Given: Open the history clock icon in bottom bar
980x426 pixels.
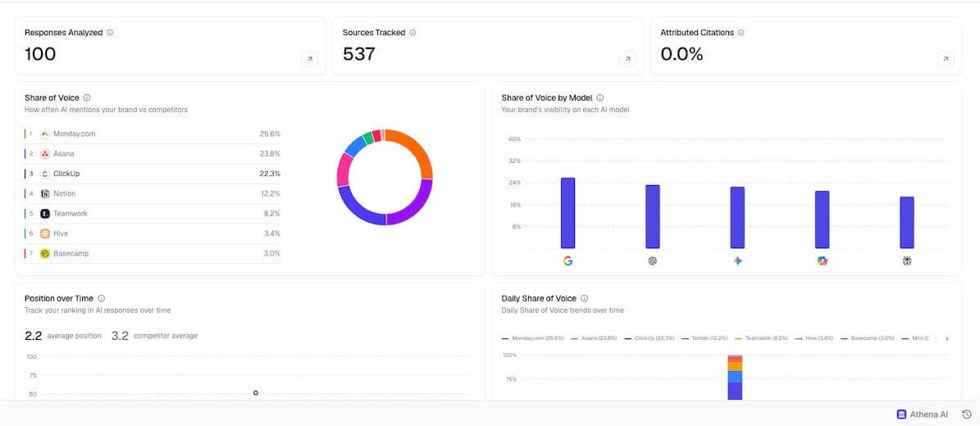Looking at the screenshot, I should click(967, 415).
